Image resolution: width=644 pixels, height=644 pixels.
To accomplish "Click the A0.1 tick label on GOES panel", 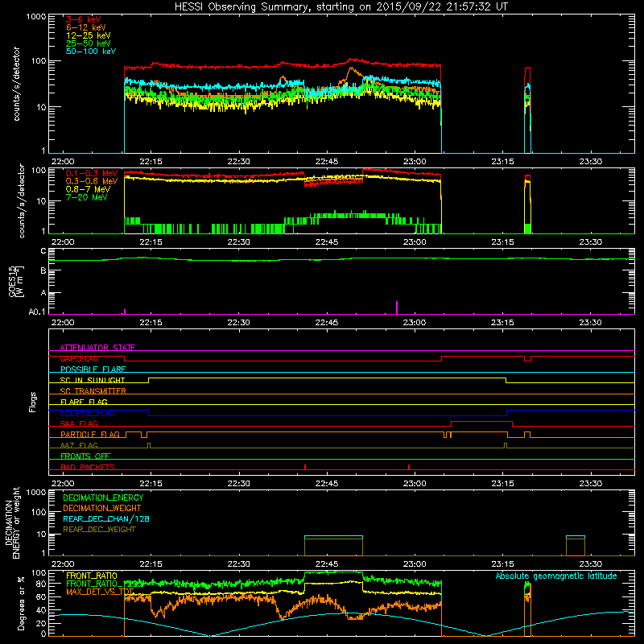I will 37,312.
